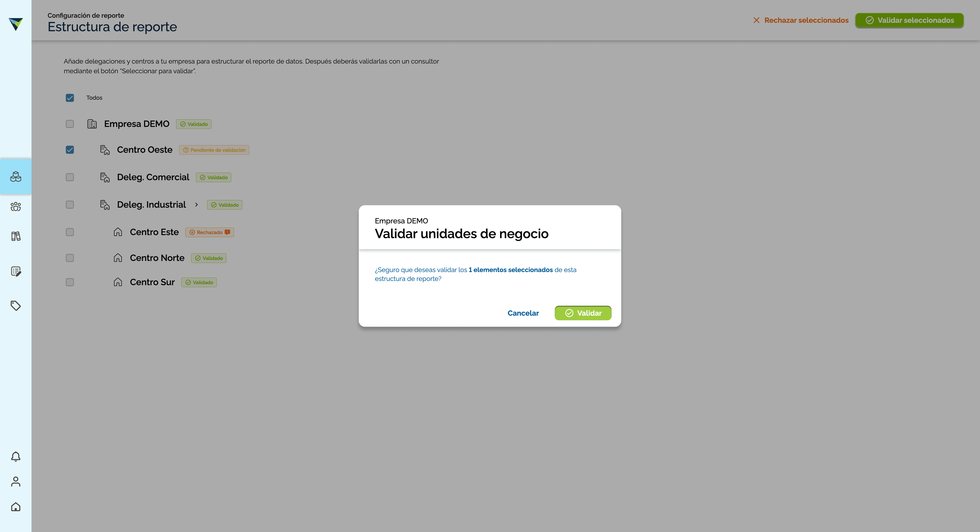980x532 pixels.
Task: Click Cancelar in the dialog
Action: pyautogui.click(x=523, y=313)
